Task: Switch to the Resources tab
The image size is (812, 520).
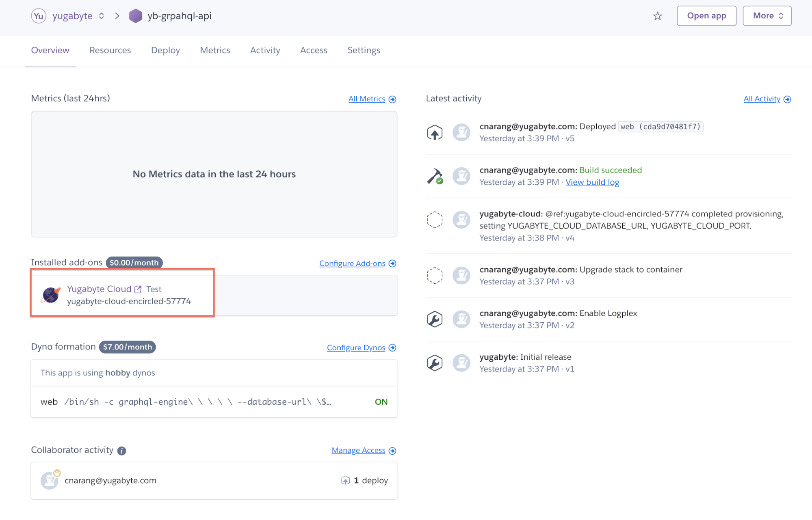Action: [110, 50]
